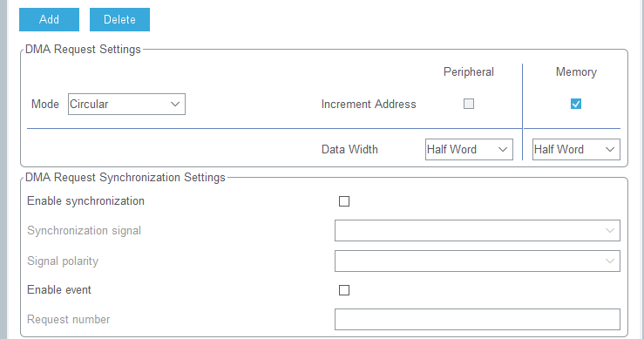The width and height of the screenshot is (644, 339).
Task: Uncheck Memory increment address checkbox
Action: [576, 104]
